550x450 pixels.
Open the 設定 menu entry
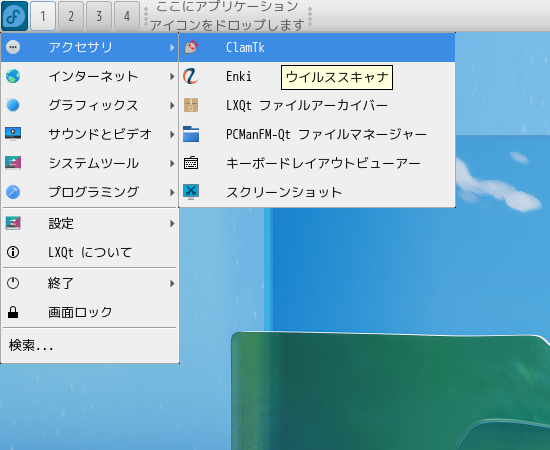pos(90,223)
